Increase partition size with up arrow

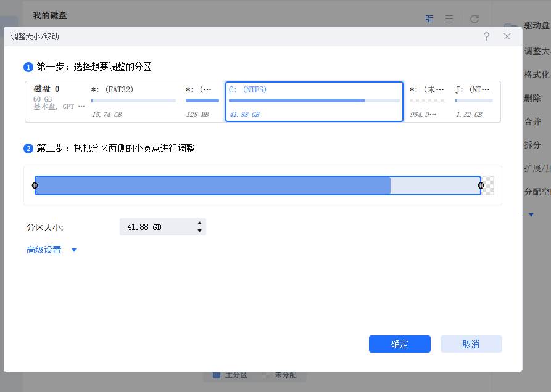point(199,223)
